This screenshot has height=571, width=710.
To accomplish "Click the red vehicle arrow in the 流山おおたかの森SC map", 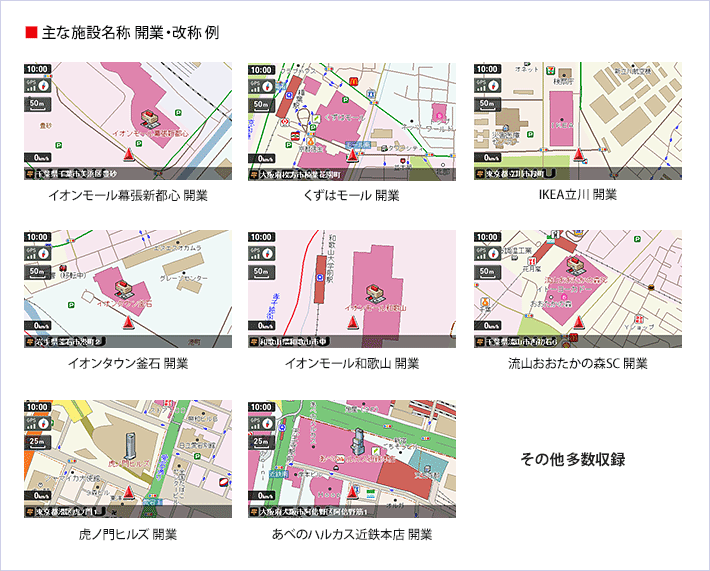I will tap(578, 322).
